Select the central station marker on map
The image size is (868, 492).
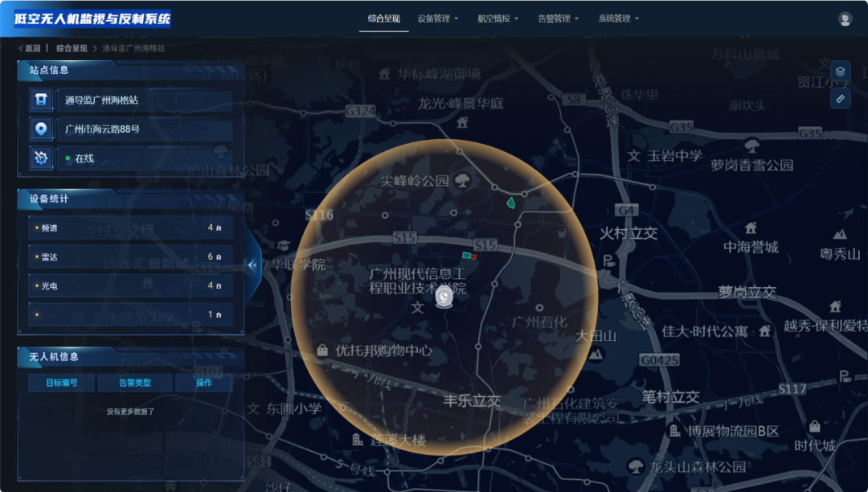[x=444, y=297]
